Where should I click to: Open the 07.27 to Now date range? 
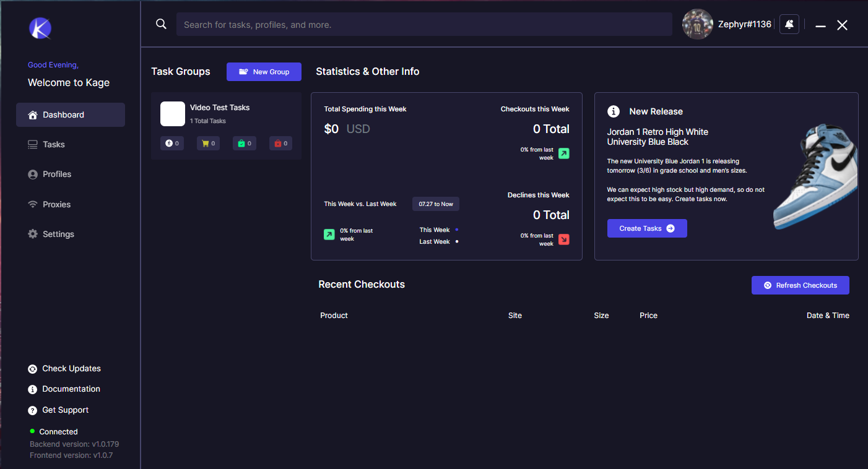pos(436,204)
